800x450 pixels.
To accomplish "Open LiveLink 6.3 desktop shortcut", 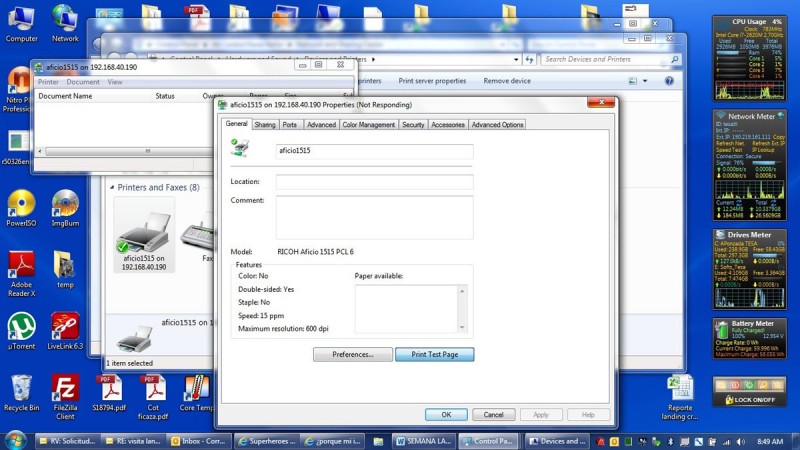I will 65,331.
